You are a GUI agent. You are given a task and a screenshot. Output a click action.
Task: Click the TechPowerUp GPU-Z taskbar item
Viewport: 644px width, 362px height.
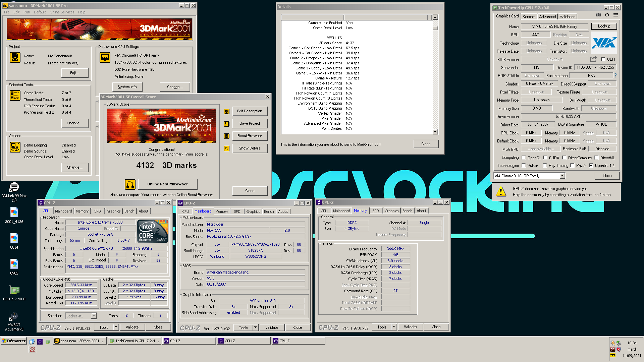(x=135, y=341)
